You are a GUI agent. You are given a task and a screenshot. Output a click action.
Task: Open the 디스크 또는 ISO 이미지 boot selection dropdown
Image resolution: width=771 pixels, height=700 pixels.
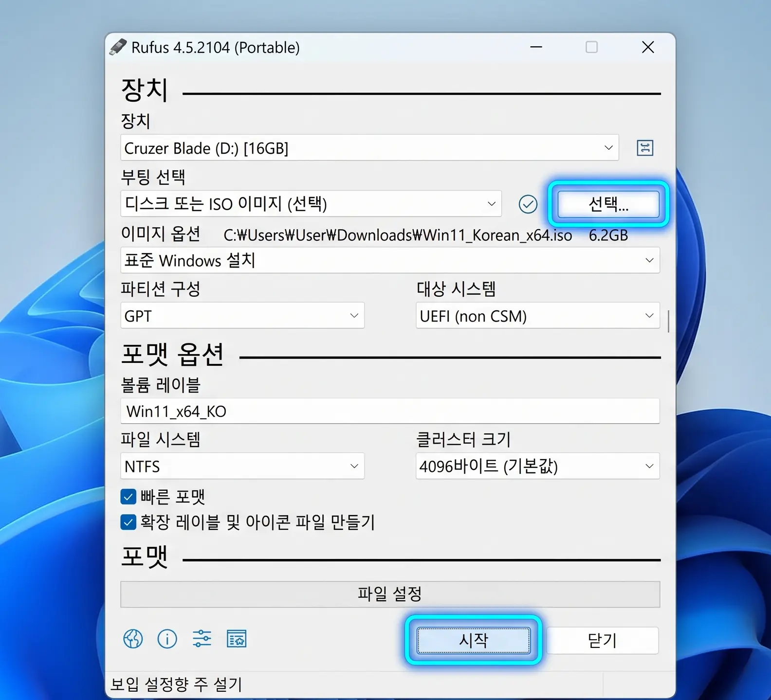click(x=311, y=203)
